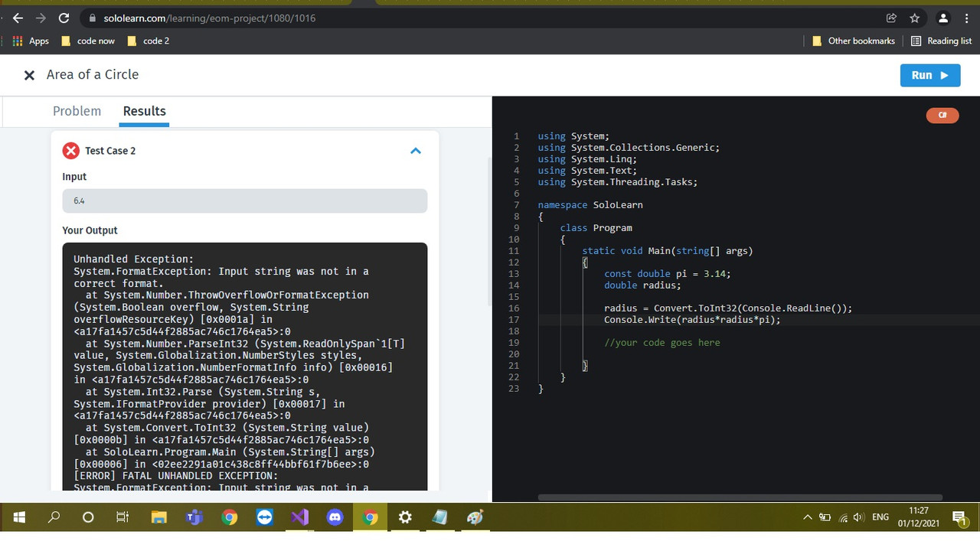Image resolution: width=980 pixels, height=551 pixels.
Task: Open Microsoft Teams from the taskbar
Action: [194, 518]
